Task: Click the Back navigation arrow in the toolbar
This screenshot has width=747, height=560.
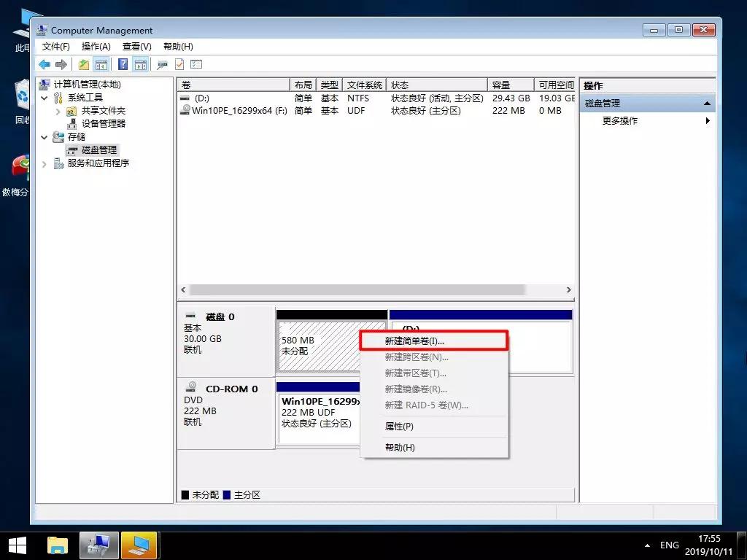Action: coord(45,64)
